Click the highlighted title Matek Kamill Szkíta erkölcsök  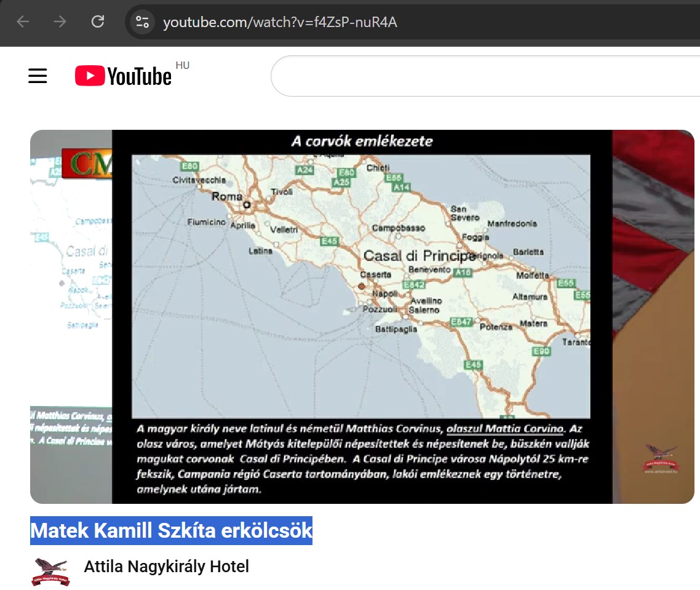point(171,530)
